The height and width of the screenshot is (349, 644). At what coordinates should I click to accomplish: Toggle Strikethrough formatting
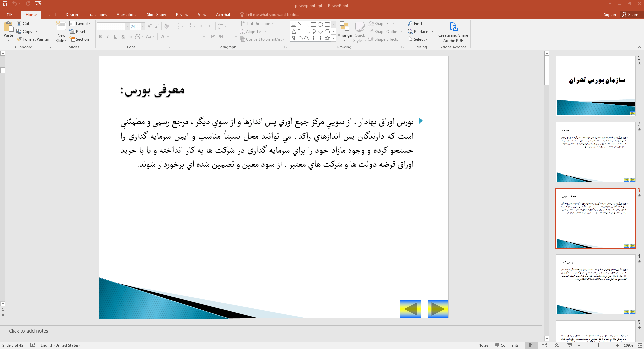(130, 37)
